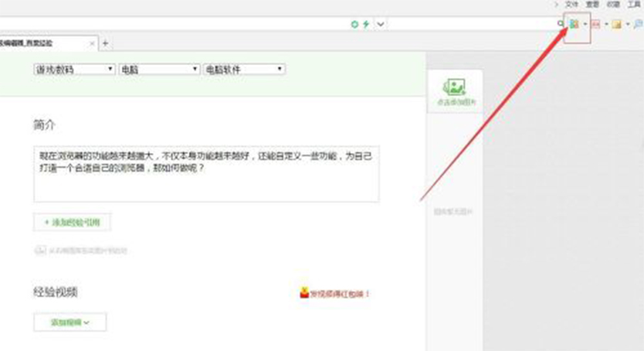Expand the address bar history chevron
Viewport: 644px width, 351px height.
coord(381,24)
